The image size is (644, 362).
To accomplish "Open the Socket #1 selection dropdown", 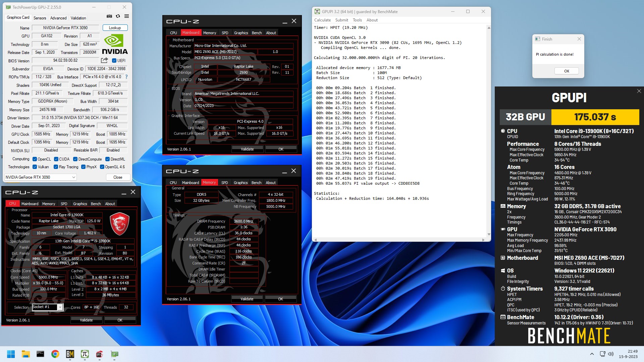I will [47, 307].
